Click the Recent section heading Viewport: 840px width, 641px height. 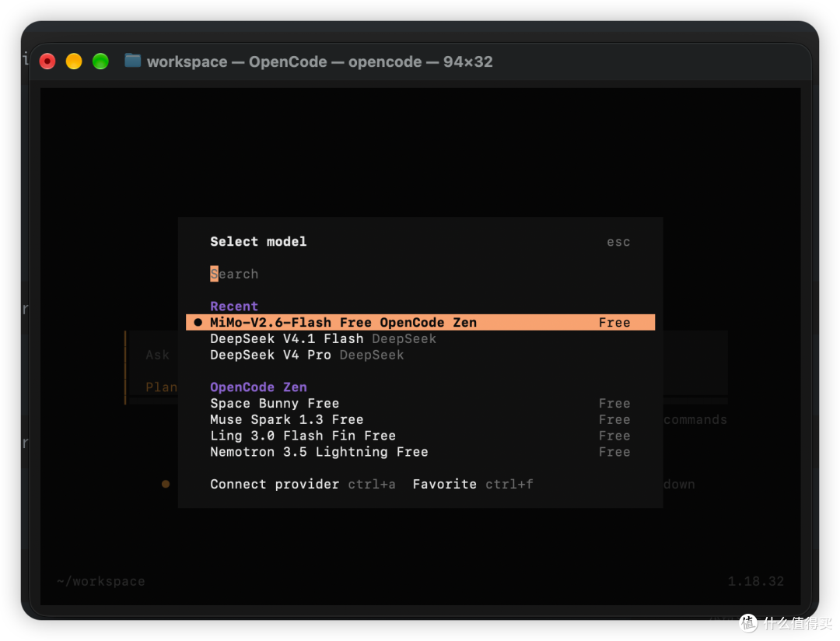(234, 306)
